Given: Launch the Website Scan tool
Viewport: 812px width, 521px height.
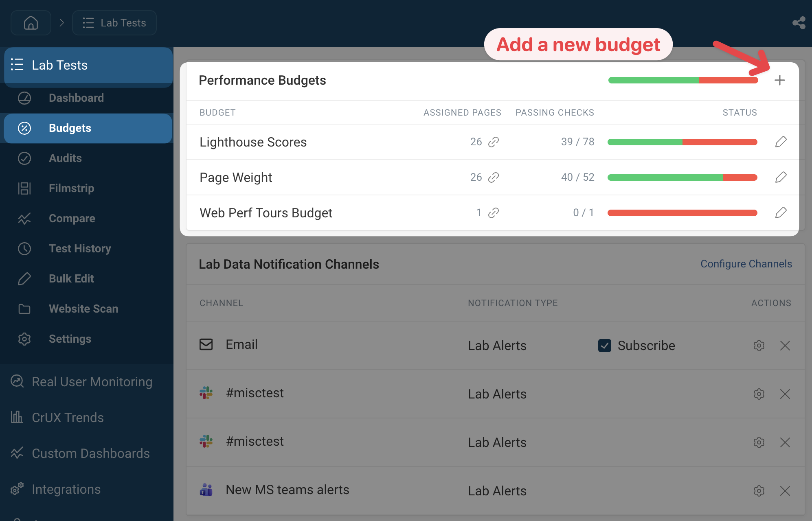Looking at the screenshot, I should point(83,309).
